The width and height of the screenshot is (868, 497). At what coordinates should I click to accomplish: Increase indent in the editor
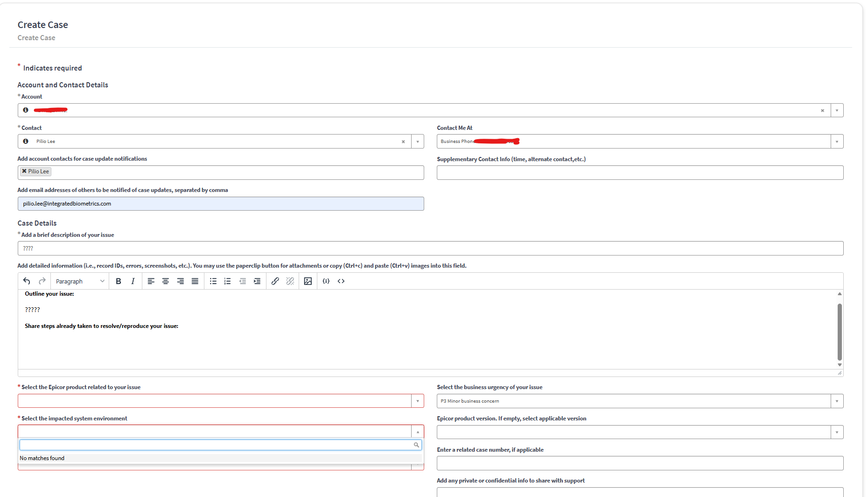tap(257, 281)
